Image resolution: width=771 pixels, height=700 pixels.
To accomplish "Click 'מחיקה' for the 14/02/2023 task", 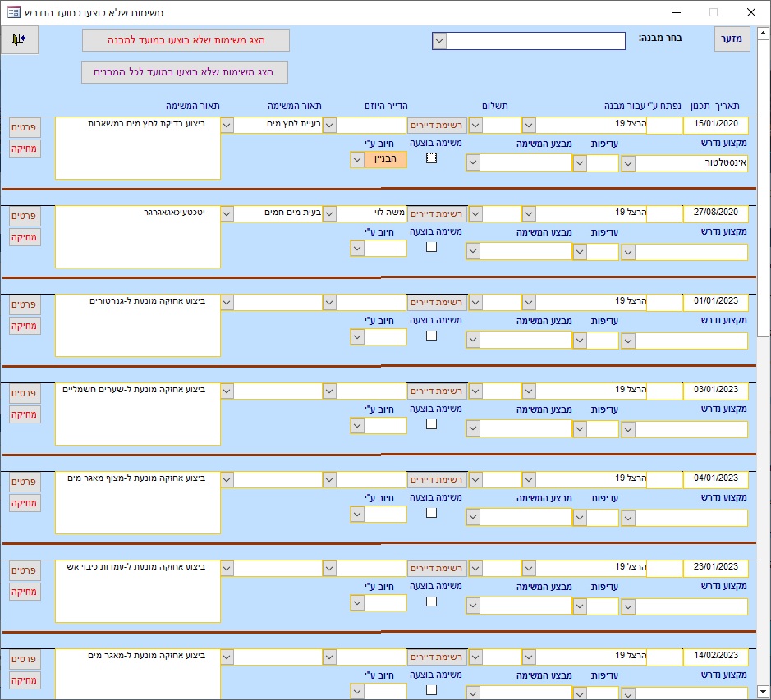I will 25,680.
